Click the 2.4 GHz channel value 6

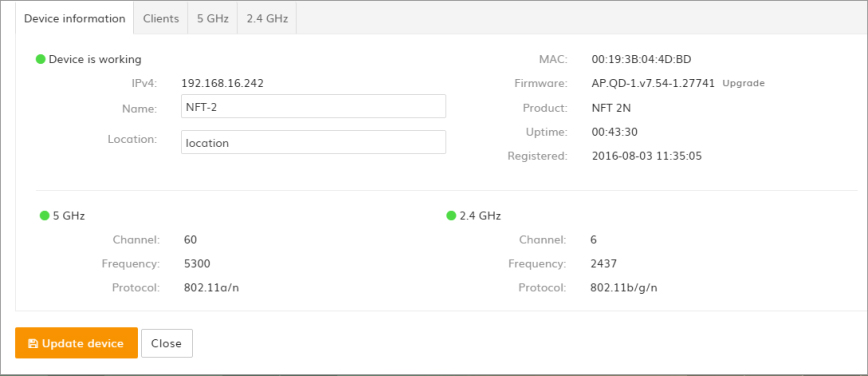coord(594,240)
